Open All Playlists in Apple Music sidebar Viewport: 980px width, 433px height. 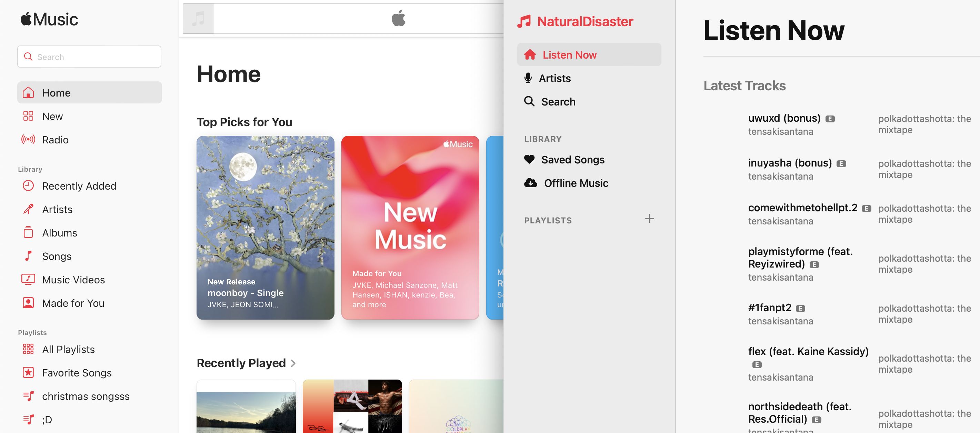click(89, 349)
